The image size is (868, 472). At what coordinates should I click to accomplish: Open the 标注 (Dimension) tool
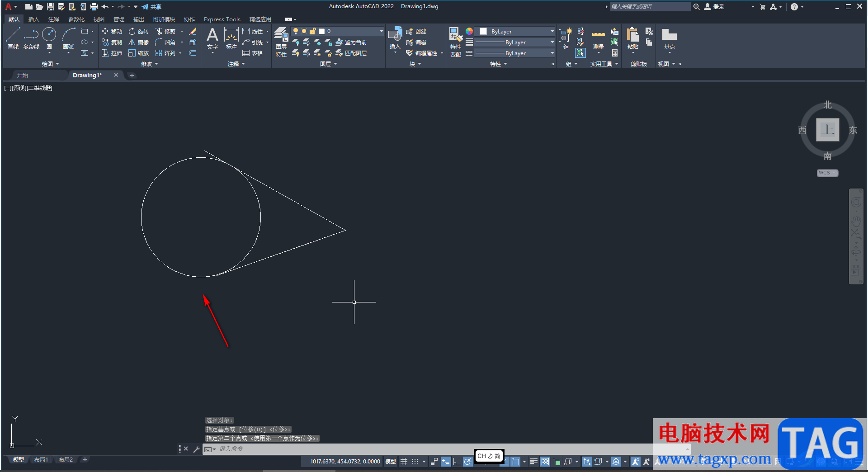(x=231, y=38)
